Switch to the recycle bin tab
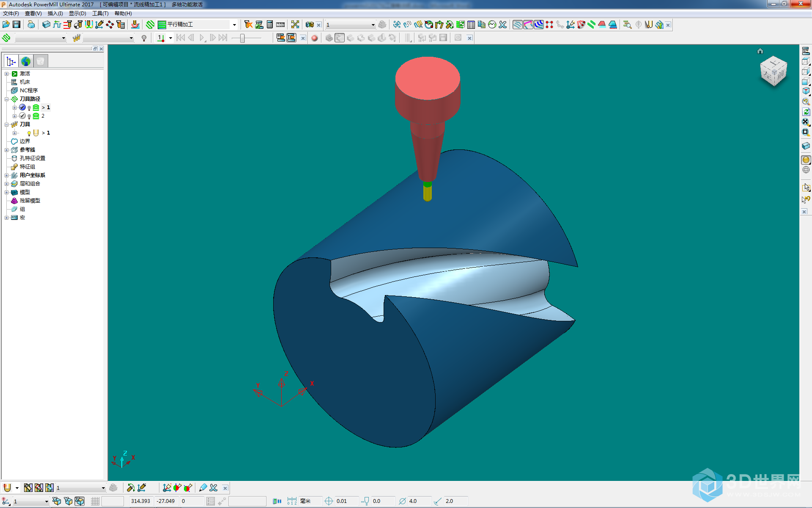812x508 pixels. (x=41, y=61)
